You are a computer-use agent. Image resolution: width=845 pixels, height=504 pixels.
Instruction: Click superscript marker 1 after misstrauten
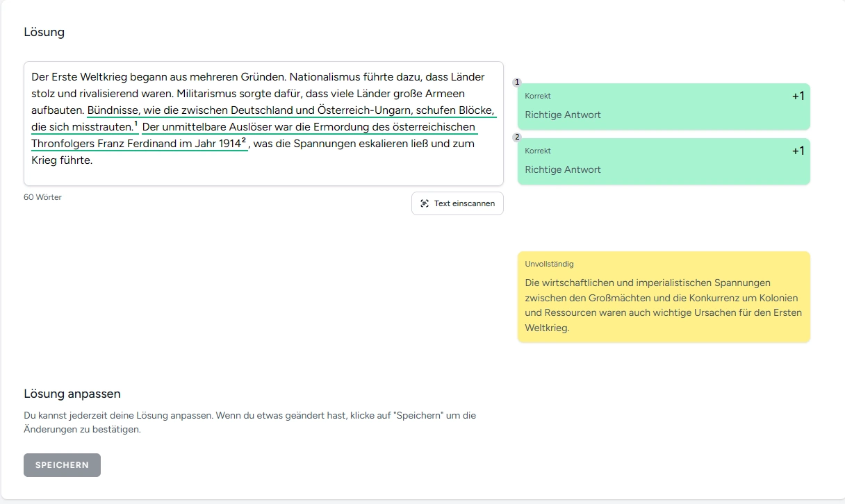(136, 125)
